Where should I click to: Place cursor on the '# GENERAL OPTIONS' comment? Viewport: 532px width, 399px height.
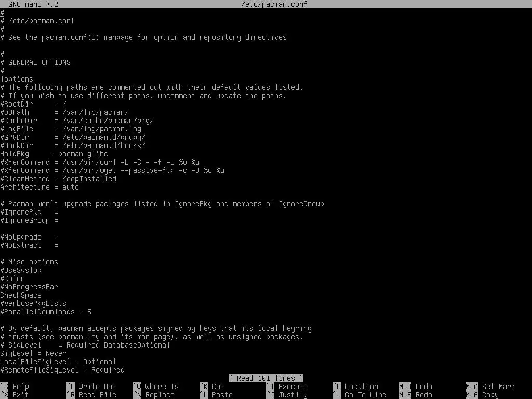(35, 62)
